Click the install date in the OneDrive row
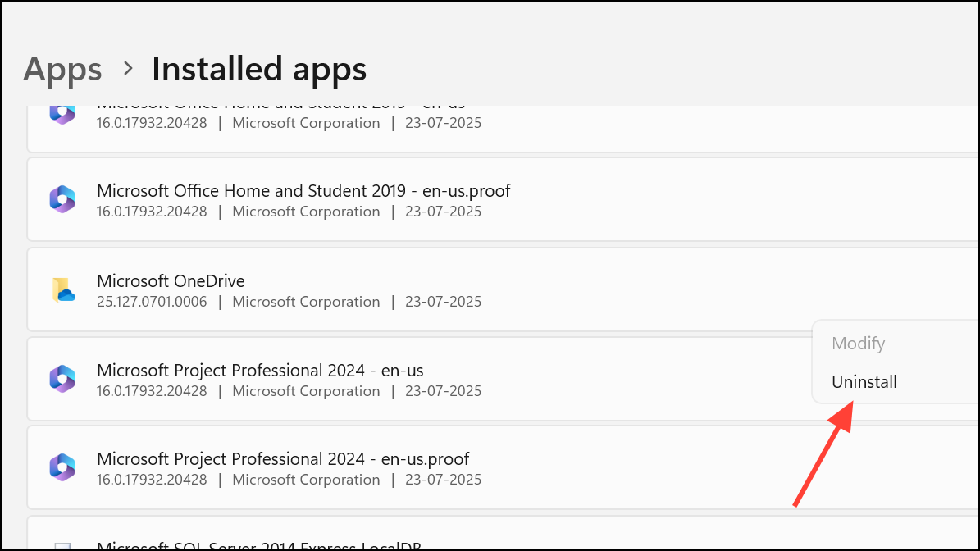This screenshot has width=980, height=551. coord(443,302)
